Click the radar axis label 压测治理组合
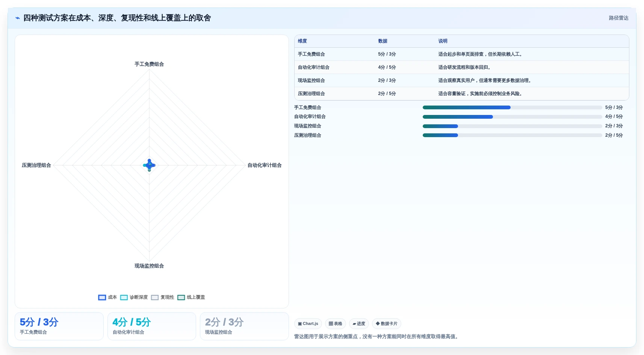The image size is (644, 355). pyautogui.click(x=36, y=165)
